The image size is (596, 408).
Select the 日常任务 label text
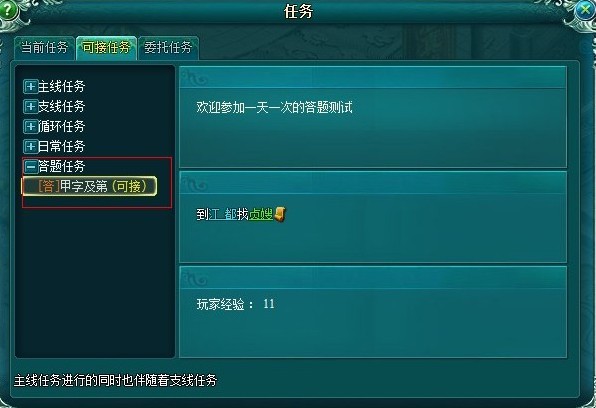(61, 146)
